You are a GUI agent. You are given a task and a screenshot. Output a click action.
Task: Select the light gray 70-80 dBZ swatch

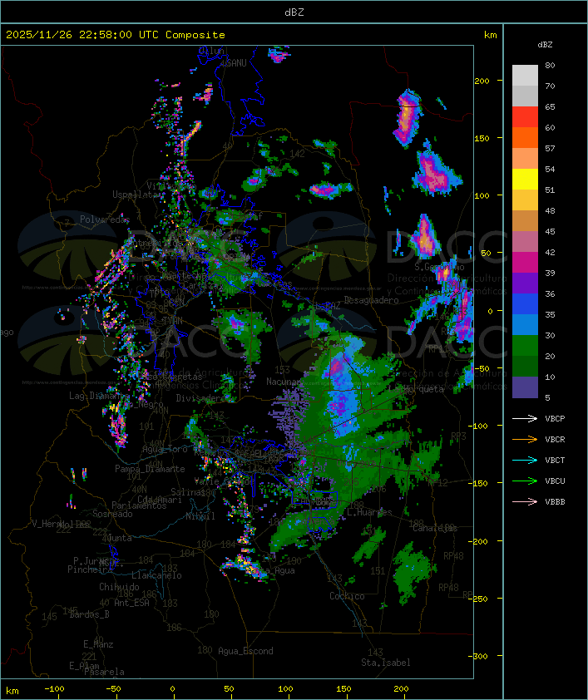coord(525,75)
